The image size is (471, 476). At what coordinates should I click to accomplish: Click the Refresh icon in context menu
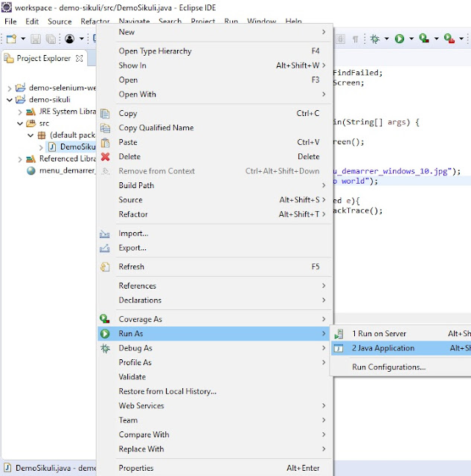point(105,267)
